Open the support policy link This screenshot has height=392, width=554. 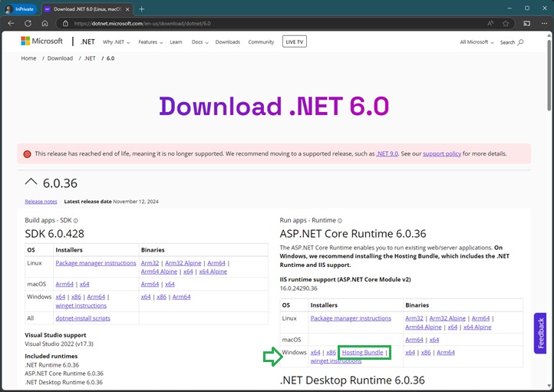tap(442, 153)
